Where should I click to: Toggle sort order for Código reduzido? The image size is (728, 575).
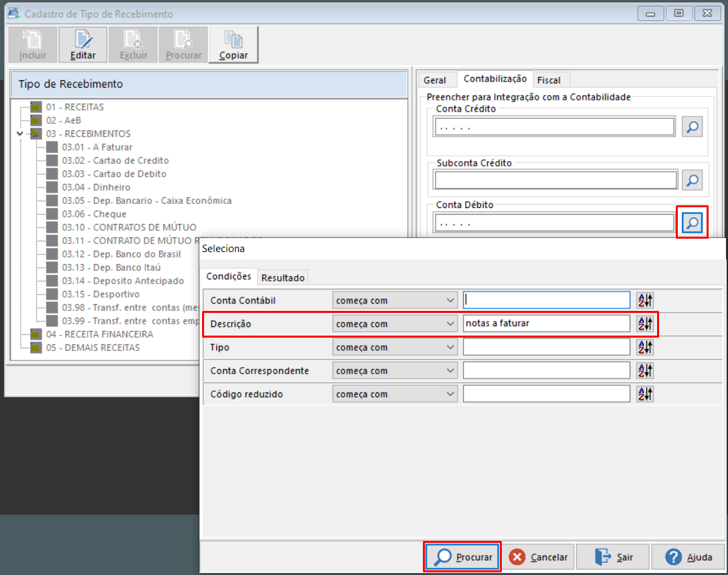pos(645,394)
